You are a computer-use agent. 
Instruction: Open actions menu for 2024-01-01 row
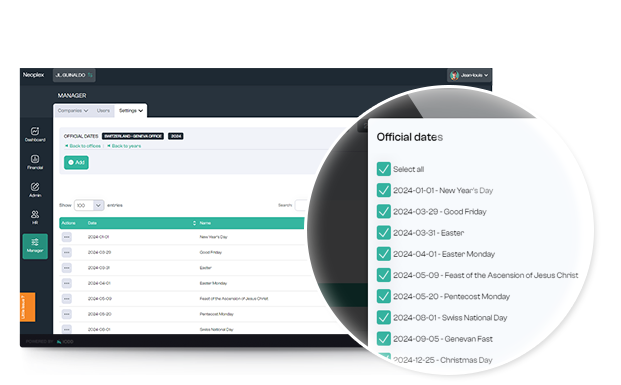67,237
